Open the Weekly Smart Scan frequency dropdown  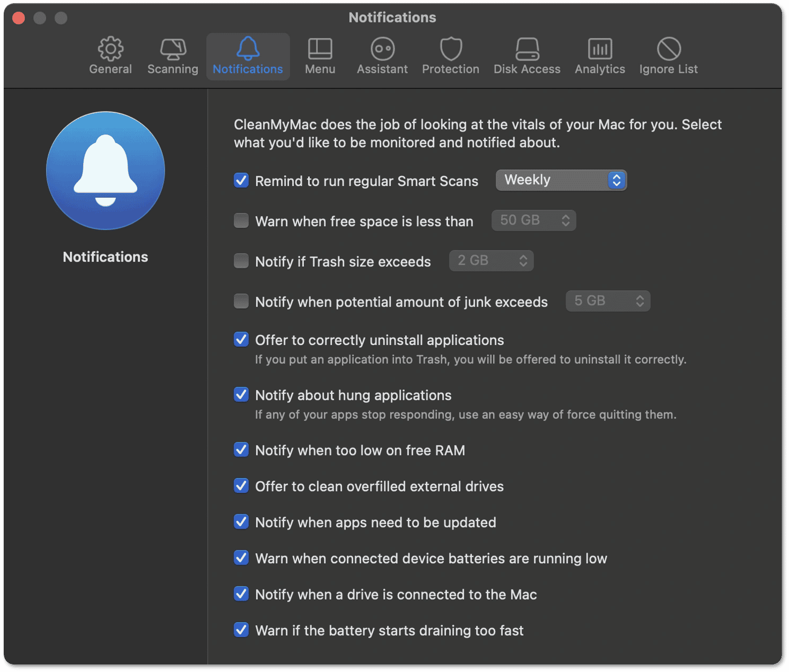pos(561,180)
